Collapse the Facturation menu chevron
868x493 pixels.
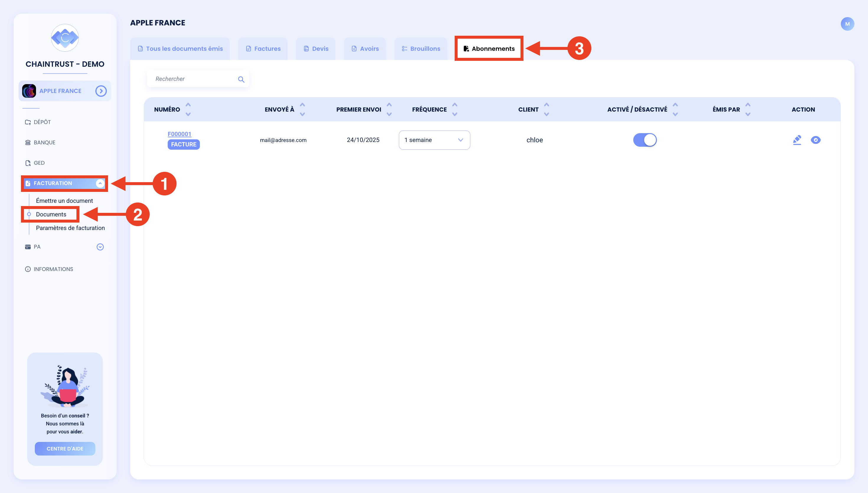100,183
